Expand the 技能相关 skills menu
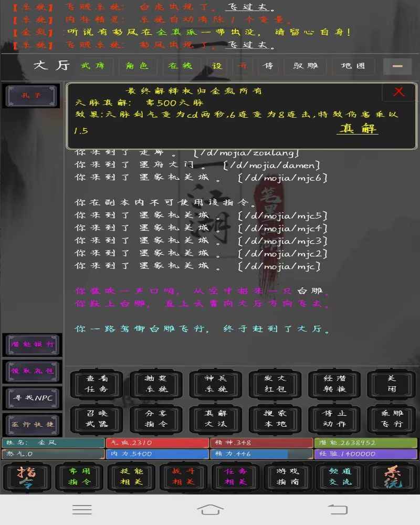The width and height of the screenshot is (420, 525). pos(131,478)
